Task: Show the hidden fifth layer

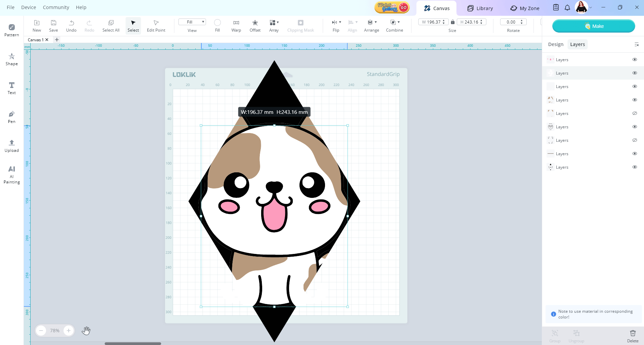Action: (635, 113)
